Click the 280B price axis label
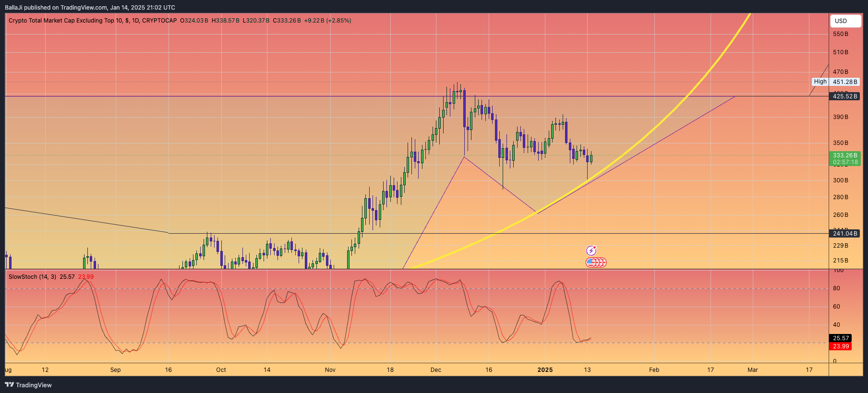868x393 pixels. click(841, 197)
